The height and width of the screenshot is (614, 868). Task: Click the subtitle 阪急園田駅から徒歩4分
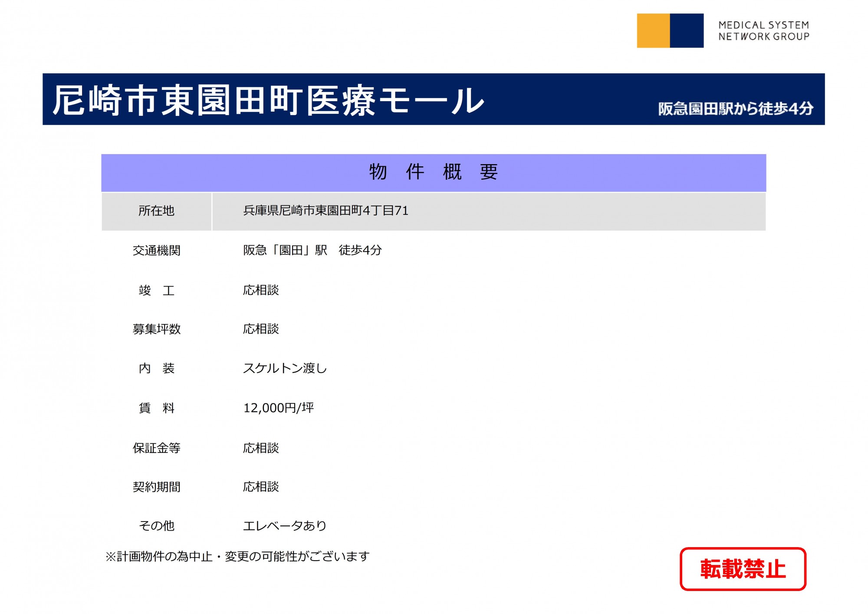pos(736,109)
